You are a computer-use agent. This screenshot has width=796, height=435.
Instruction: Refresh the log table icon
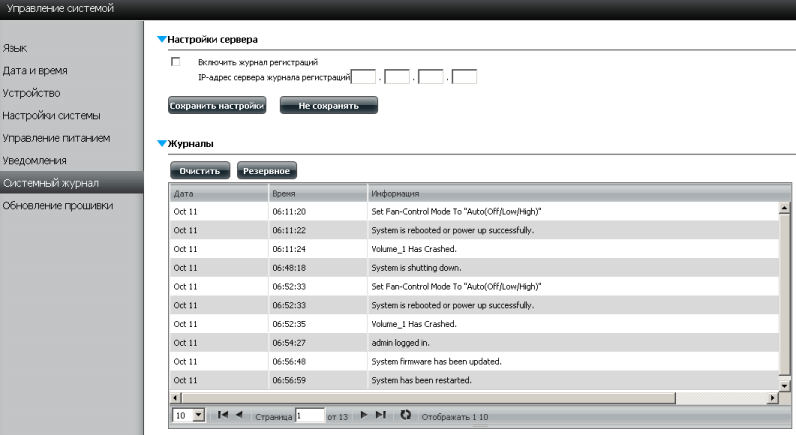tap(405, 415)
